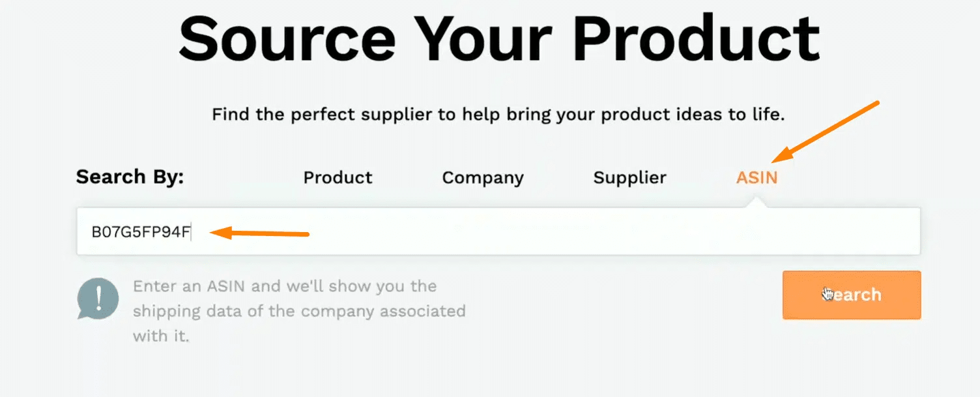Click the typed ASIN text B07G5FP94F
The width and height of the screenshot is (980, 397).
point(141,232)
